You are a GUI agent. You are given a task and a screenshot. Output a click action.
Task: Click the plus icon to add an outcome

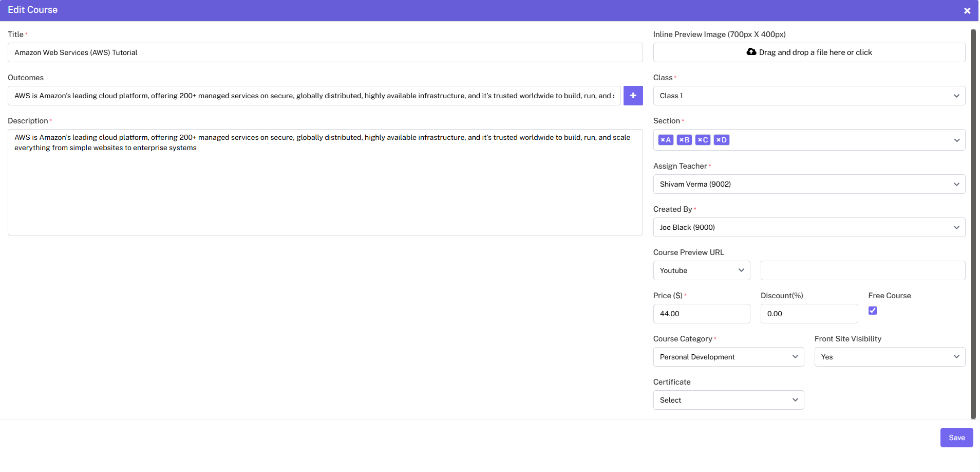(633, 96)
